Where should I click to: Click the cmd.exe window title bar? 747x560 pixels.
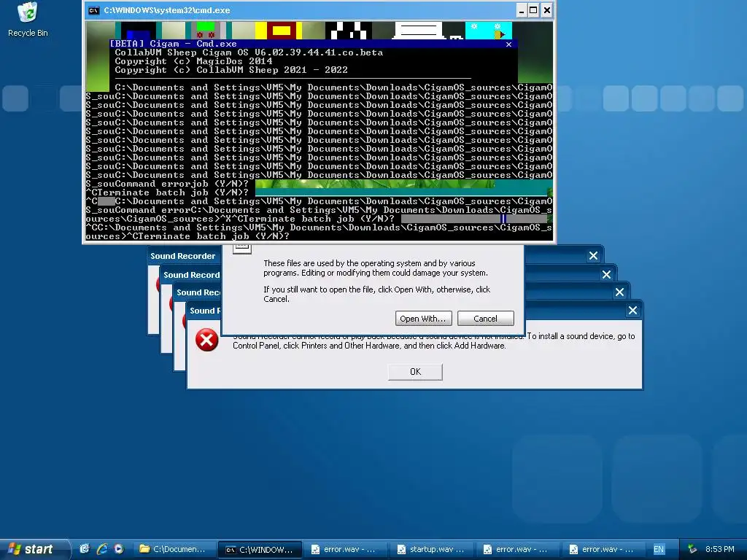[x=319, y=10]
